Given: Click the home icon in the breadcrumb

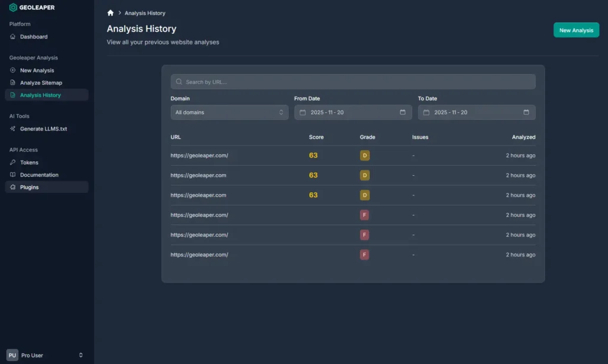Looking at the screenshot, I should (110, 12).
